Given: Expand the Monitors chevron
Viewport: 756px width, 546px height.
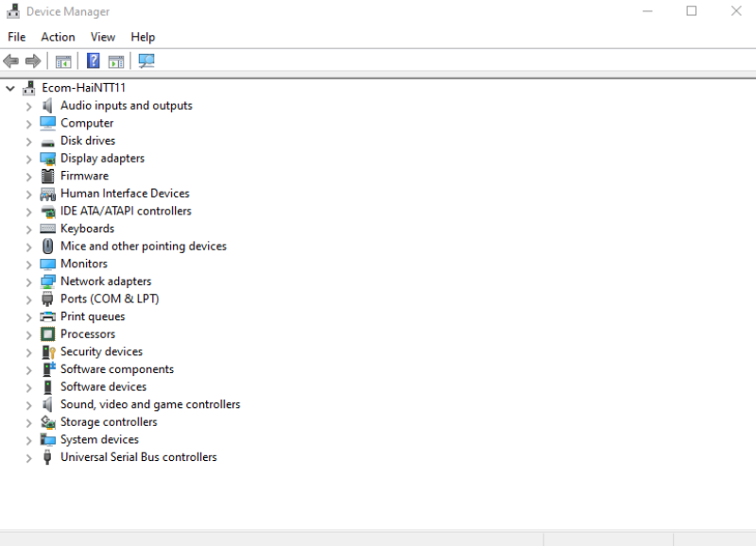Looking at the screenshot, I should pyautogui.click(x=29, y=264).
